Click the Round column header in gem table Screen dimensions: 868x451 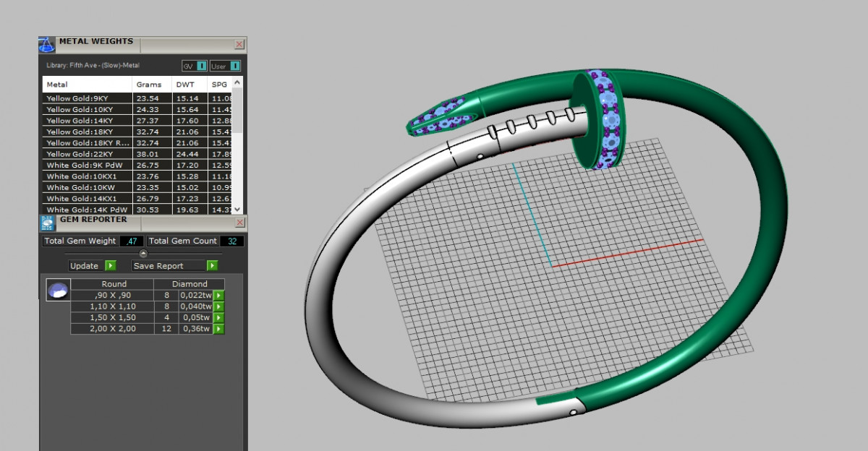click(114, 284)
